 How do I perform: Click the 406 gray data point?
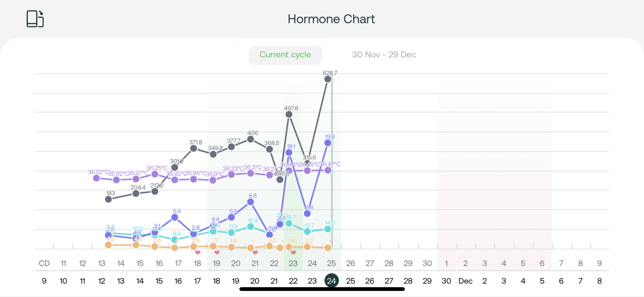coord(251,139)
